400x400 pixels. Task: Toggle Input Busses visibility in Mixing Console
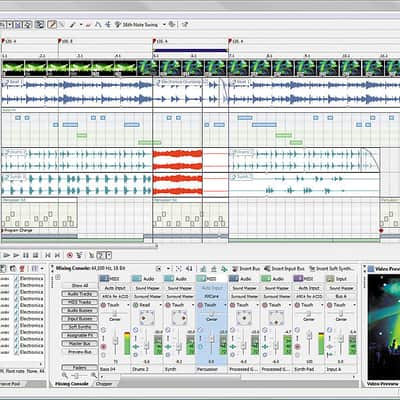[x=80, y=319]
